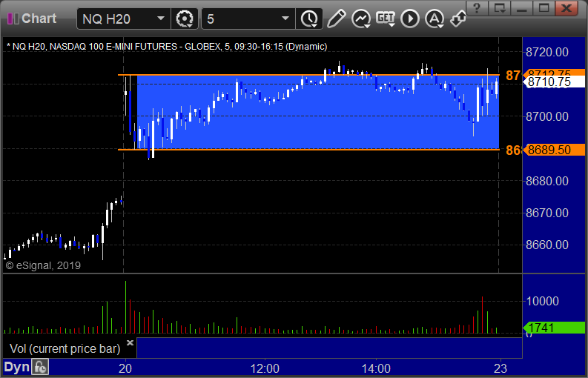Click the date label 20 on time axis
Viewport: 588px width, 378px height.
(125, 368)
